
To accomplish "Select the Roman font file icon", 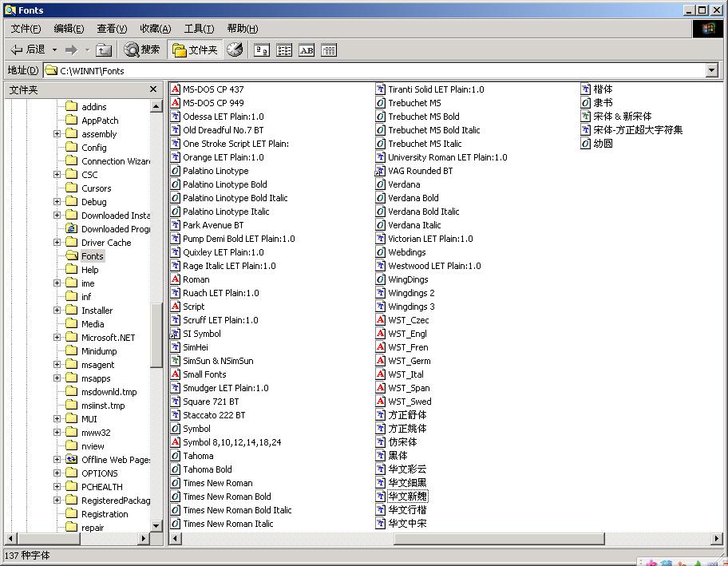I will pos(175,279).
